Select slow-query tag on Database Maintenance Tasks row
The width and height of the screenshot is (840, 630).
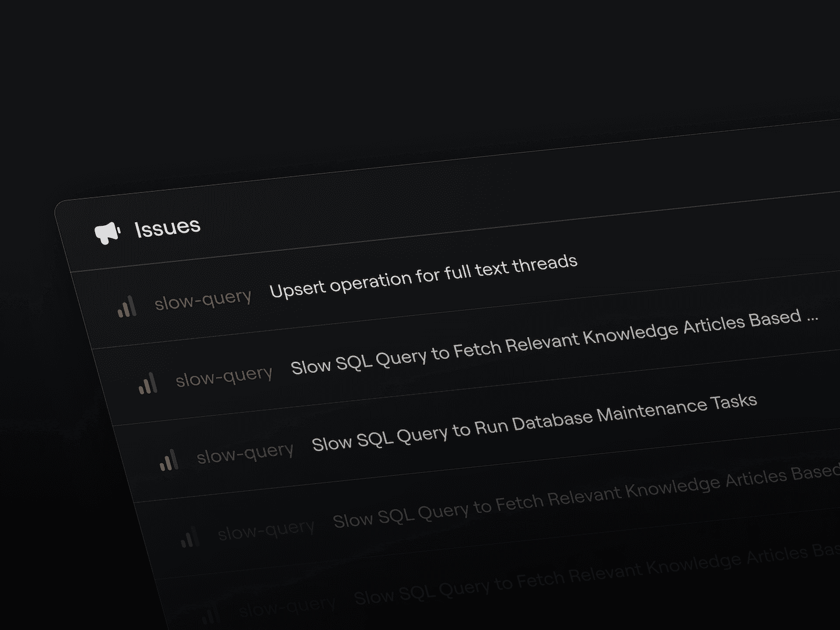245,453
